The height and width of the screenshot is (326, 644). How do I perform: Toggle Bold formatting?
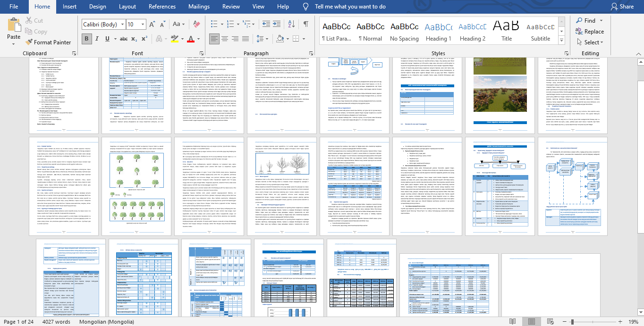pyautogui.click(x=86, y=39)
